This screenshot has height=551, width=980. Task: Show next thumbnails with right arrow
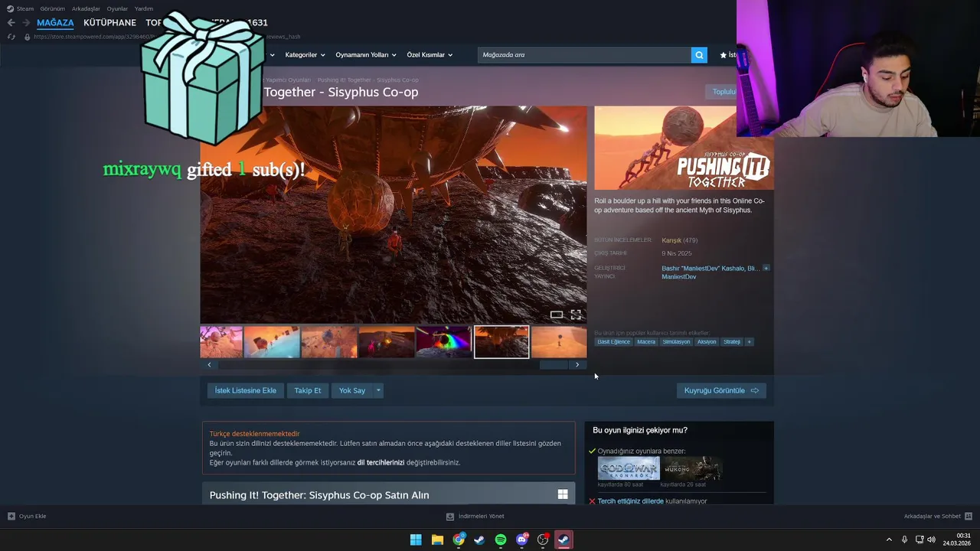click(x=577, y=365)
